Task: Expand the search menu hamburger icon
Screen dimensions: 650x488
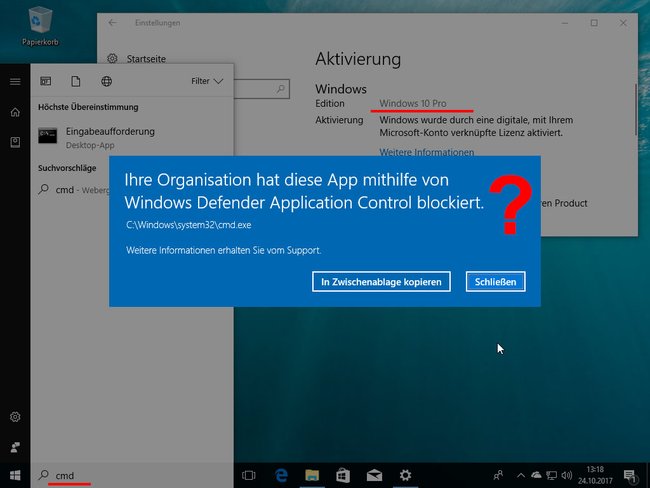Action: pos(15,82)
